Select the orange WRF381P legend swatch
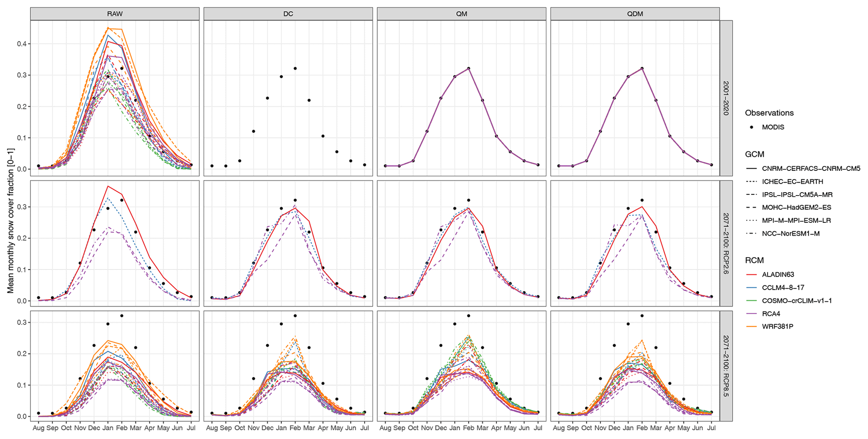Screen dimensions: 868x439 752,327
